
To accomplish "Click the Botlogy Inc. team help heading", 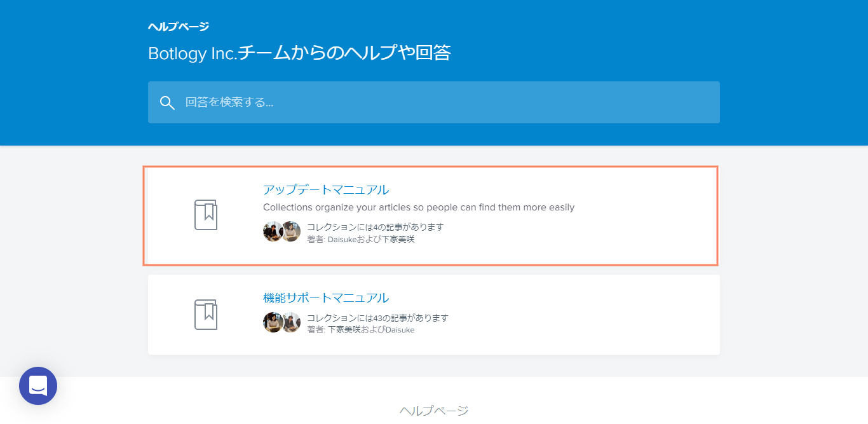I will (x=299, y=53).
